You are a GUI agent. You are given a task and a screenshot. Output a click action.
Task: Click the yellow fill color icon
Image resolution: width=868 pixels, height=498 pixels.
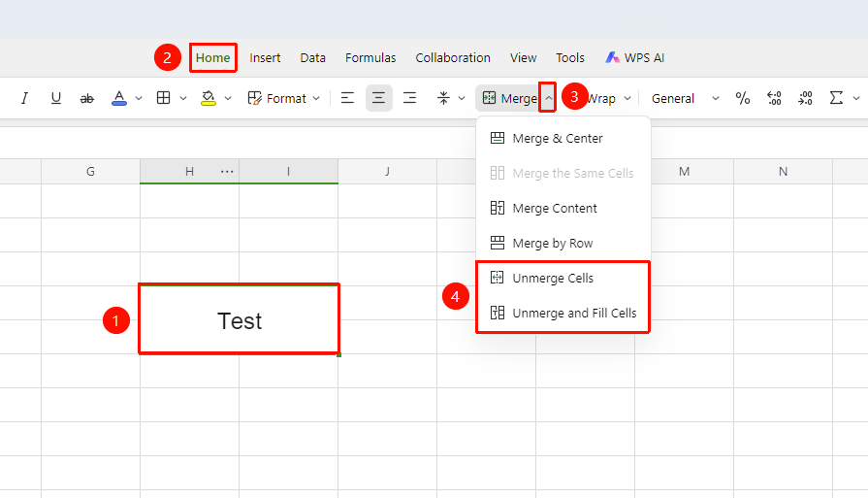coord(209,98)
